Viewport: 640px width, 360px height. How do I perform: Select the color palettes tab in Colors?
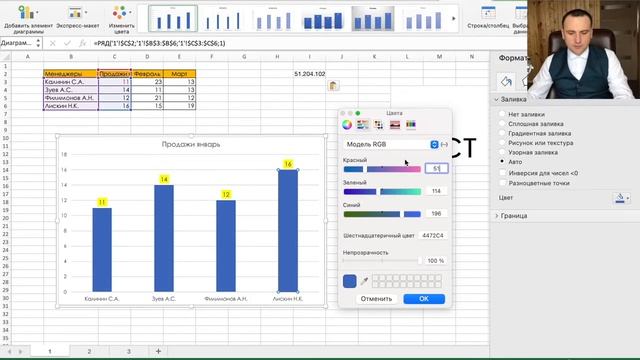click(378, 124)
